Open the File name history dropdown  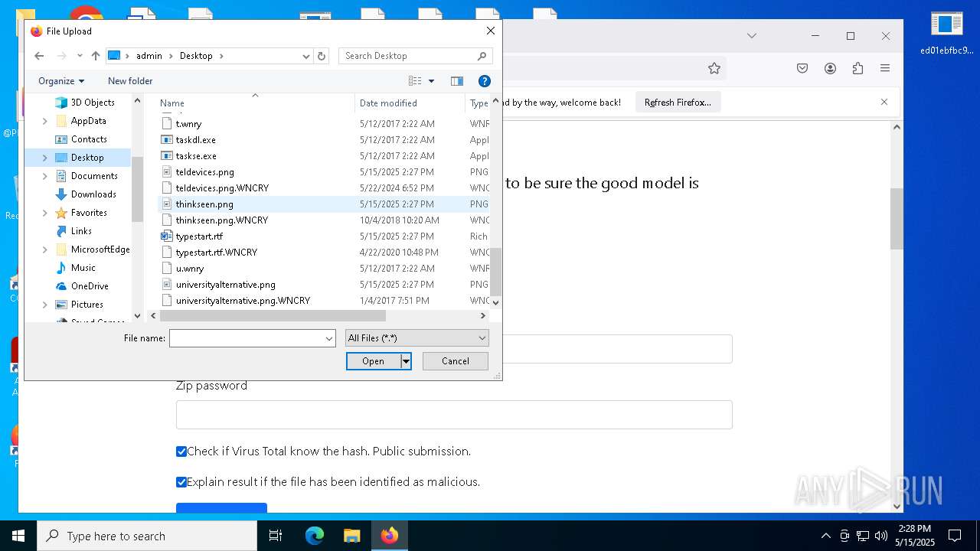[x=329, y=338]
